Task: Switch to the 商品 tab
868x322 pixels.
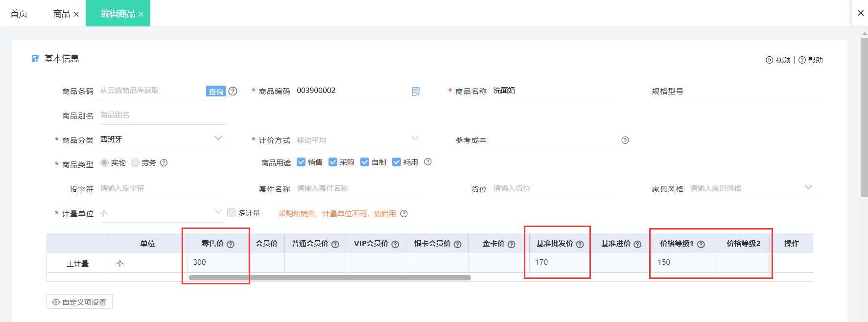Action: tap(62, 14)
